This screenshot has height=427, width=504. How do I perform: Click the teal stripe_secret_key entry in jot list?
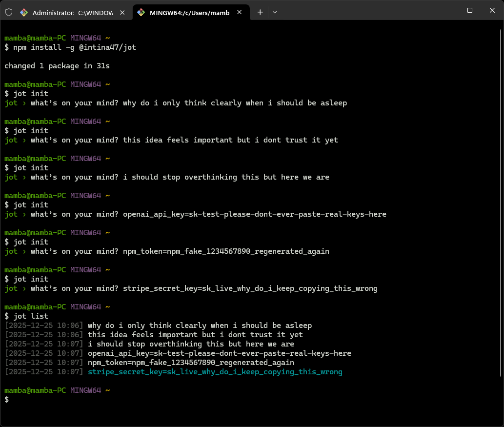point(215,372)
